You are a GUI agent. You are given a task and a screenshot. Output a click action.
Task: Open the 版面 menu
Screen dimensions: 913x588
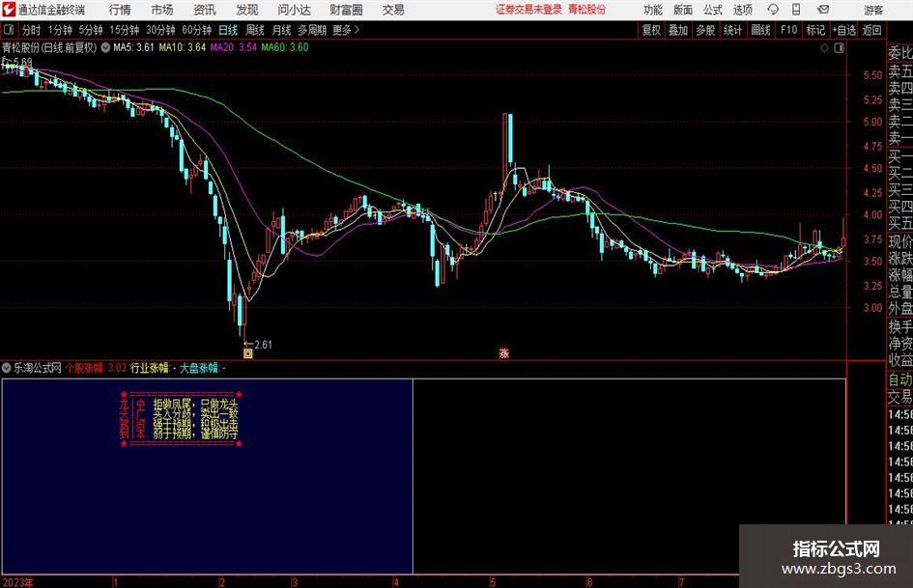coord(683,10)
